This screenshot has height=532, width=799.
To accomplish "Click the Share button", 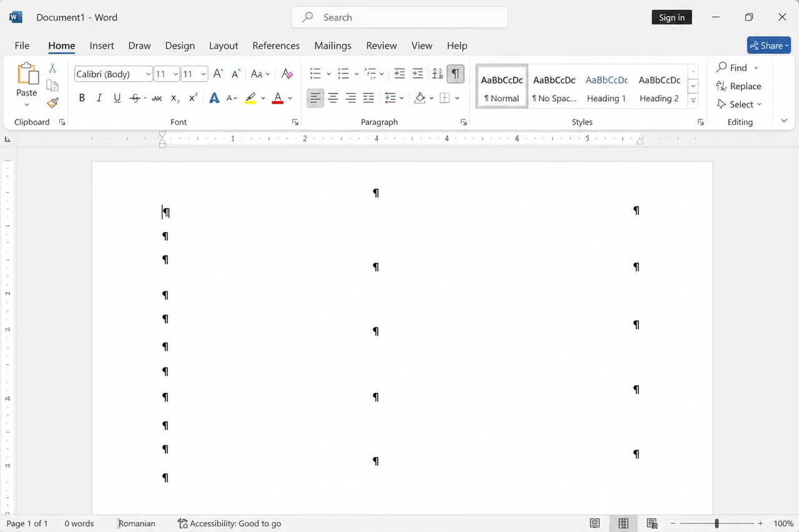I will (x=768, y=46).
